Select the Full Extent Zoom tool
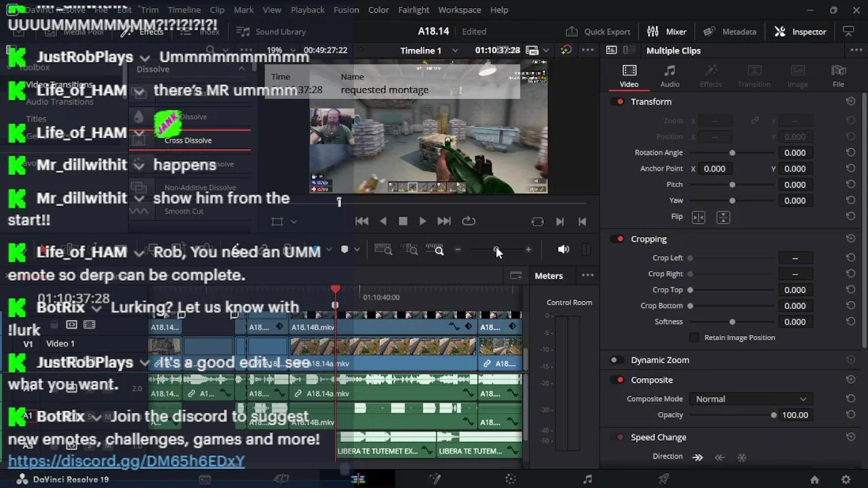This screenshot has width=868, height=488. (383, 250)
